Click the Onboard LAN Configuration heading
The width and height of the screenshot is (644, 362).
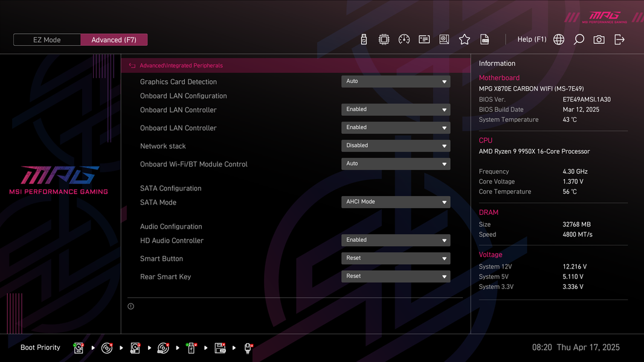pos(183,96)
